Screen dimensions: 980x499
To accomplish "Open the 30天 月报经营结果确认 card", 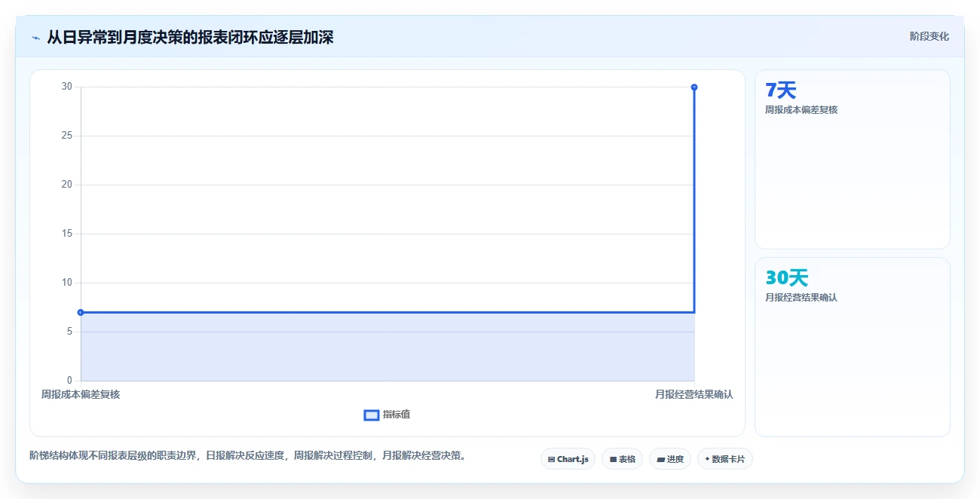I will click(x=853, y=347).
